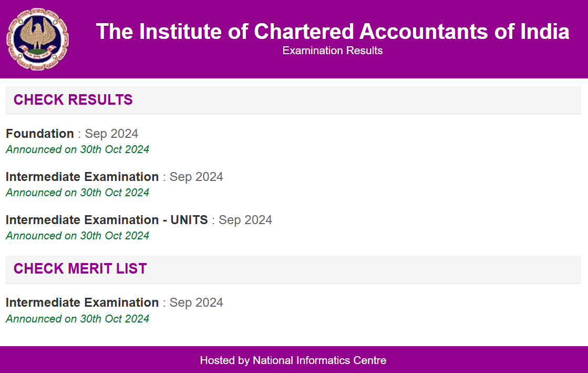Image resolution: width=588 pixels, height=373 pixels.
Task: Click the merit list announcement date
Action: pyautogui.click(x=77, y=319)
